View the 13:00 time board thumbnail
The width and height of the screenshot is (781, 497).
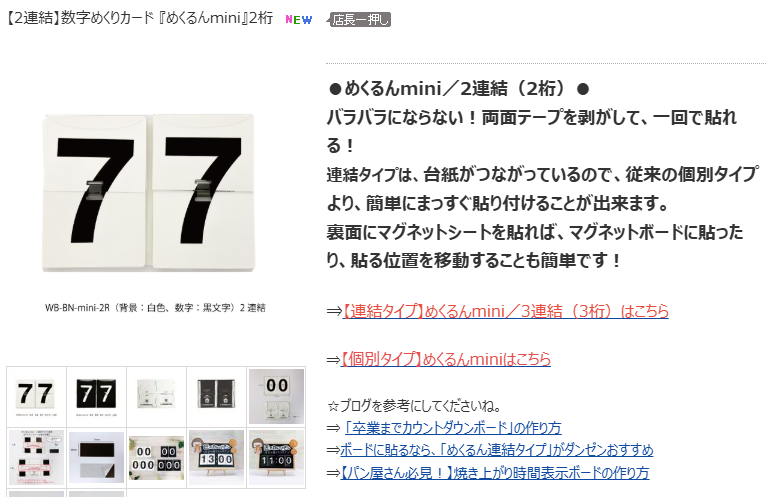click(216, 457)
